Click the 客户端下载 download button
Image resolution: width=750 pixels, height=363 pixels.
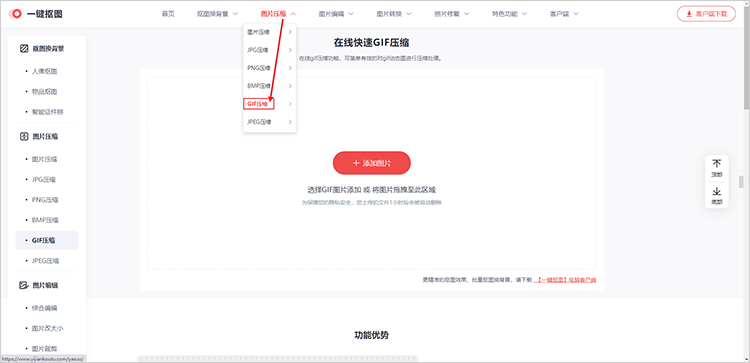[x=706, y=14]
